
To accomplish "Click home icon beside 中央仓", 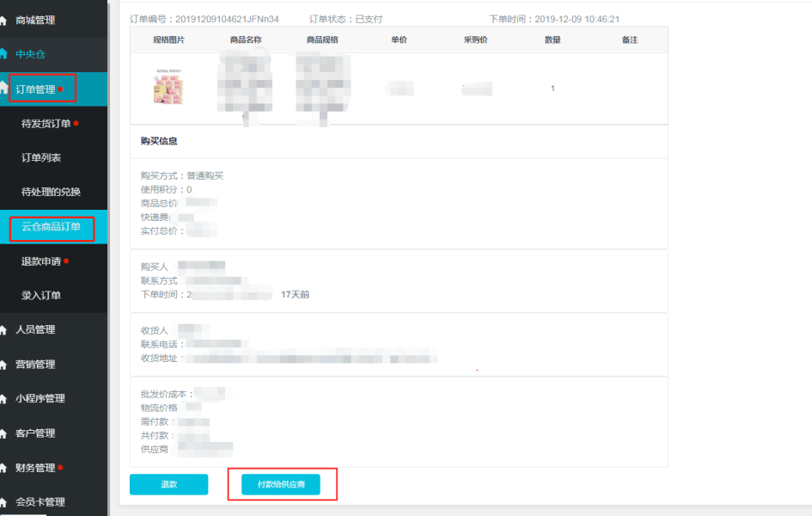I will 4,54.
